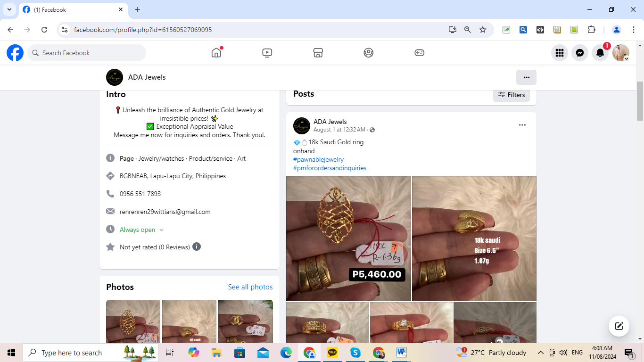Open the Facebook Groups tab
Viewport: 644px width, 362px height.
(369, 53)
